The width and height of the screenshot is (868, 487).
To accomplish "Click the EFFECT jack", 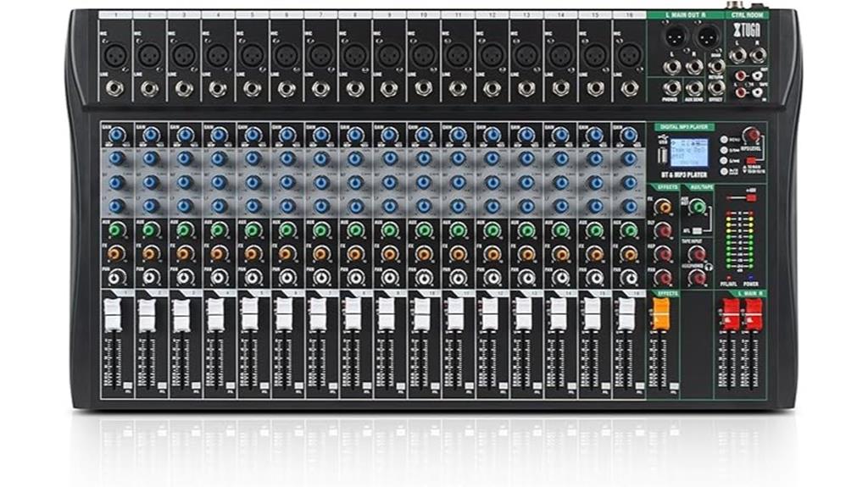I will (x=715, y=87).
